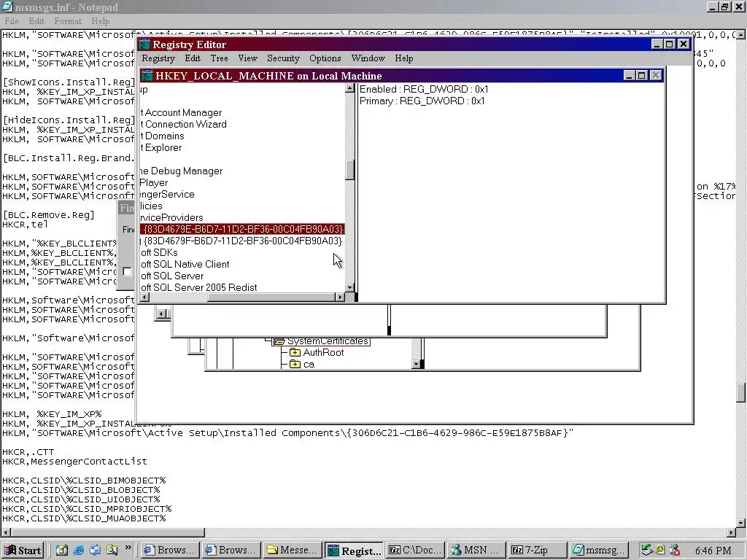Viewport: 747px width, 560px height.
Task: Click the registry tree scroll-right arrow
Action: coord(340,297)
